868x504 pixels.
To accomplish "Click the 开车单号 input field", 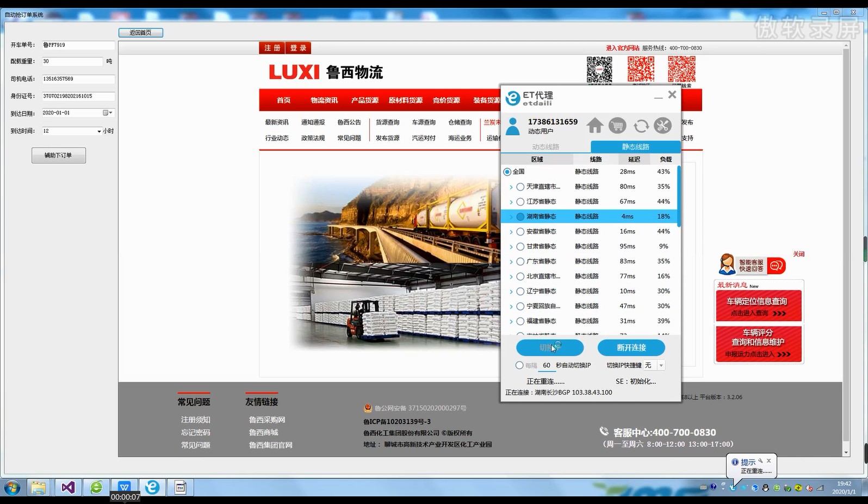I will coord(78,45).
